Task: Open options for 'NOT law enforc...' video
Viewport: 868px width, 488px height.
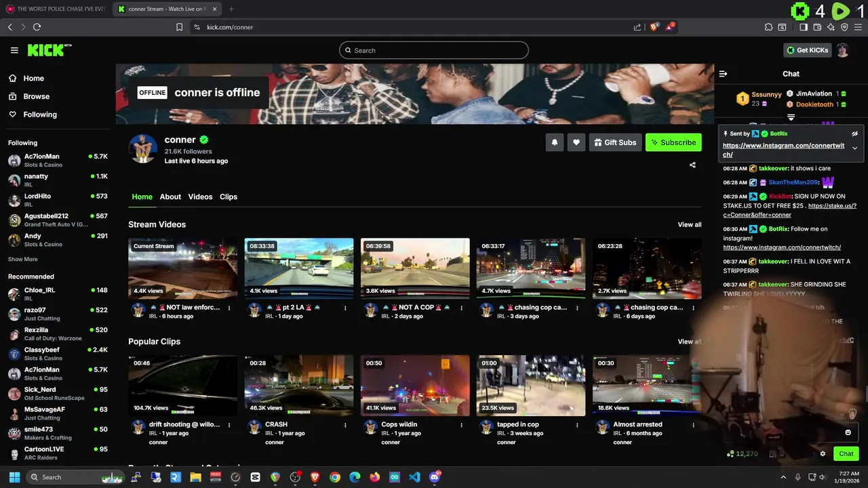Action: click(229, 308)
